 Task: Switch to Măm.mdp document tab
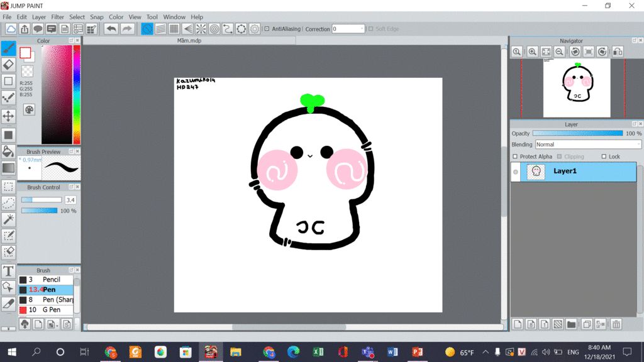[189, 41]
